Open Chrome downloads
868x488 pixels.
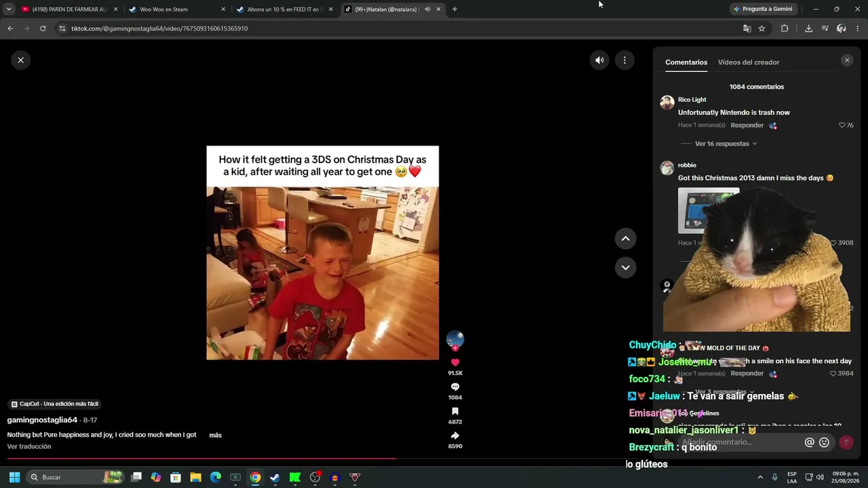click(808, 28)
